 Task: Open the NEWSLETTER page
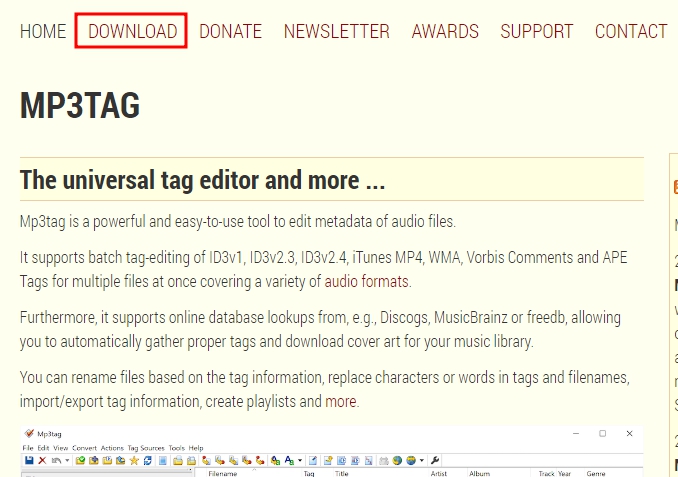tap(336, 31)
